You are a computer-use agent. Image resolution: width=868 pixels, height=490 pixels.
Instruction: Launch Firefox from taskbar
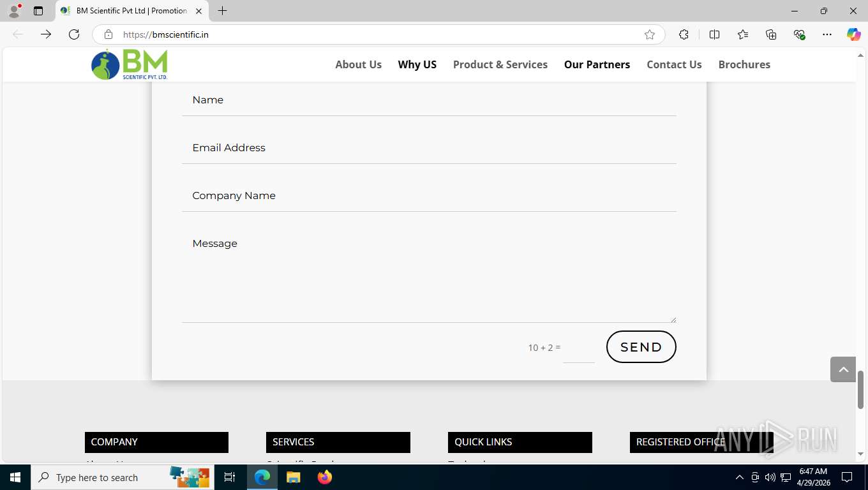tap(325, 477)
